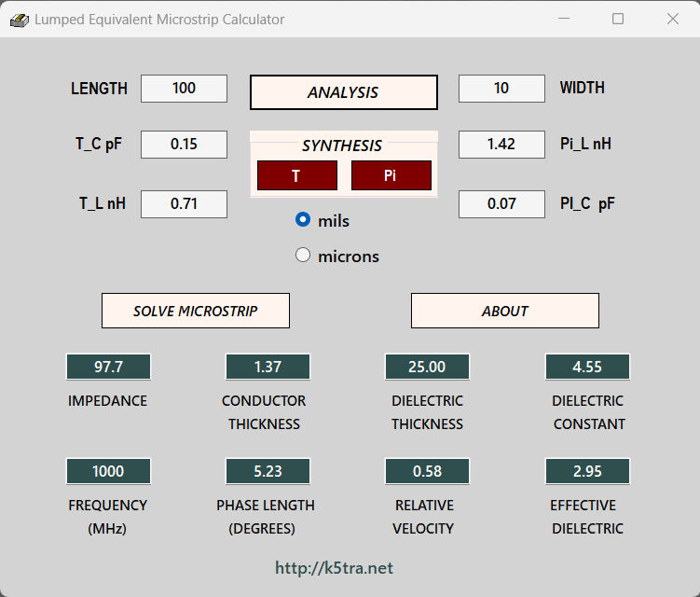700x597 pixels.
Task: Click the LENGTH input field
Action: tap(184, 89)
